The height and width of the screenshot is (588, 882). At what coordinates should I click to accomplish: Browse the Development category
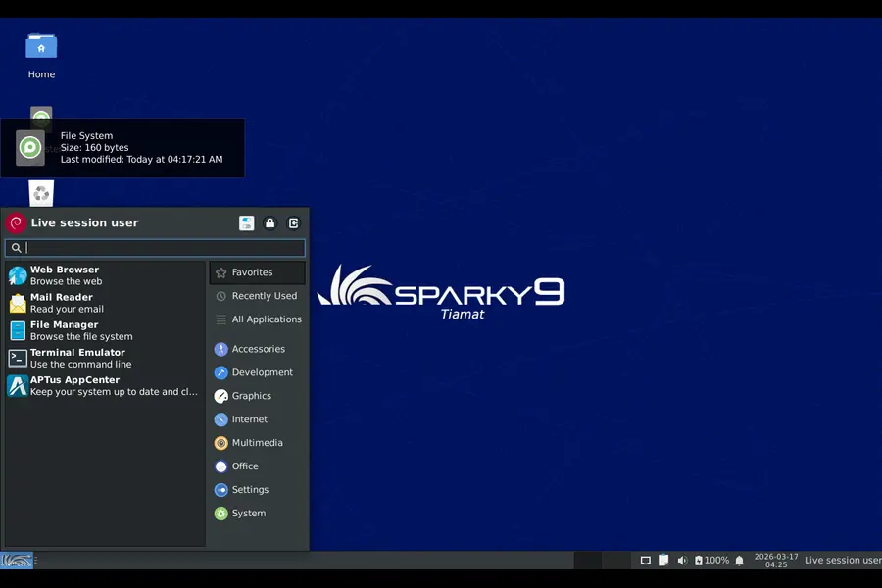[261, 371]
